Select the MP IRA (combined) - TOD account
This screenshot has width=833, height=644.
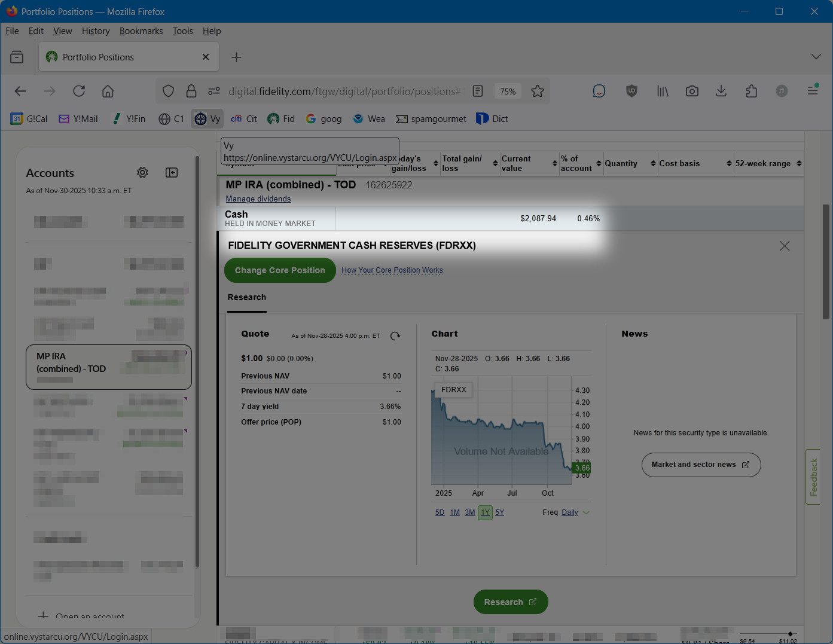pyautogui.click(x=109, y=367)
